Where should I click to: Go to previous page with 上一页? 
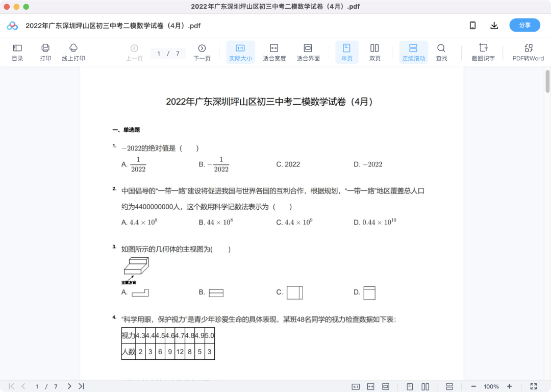click(x=134, y=53)
